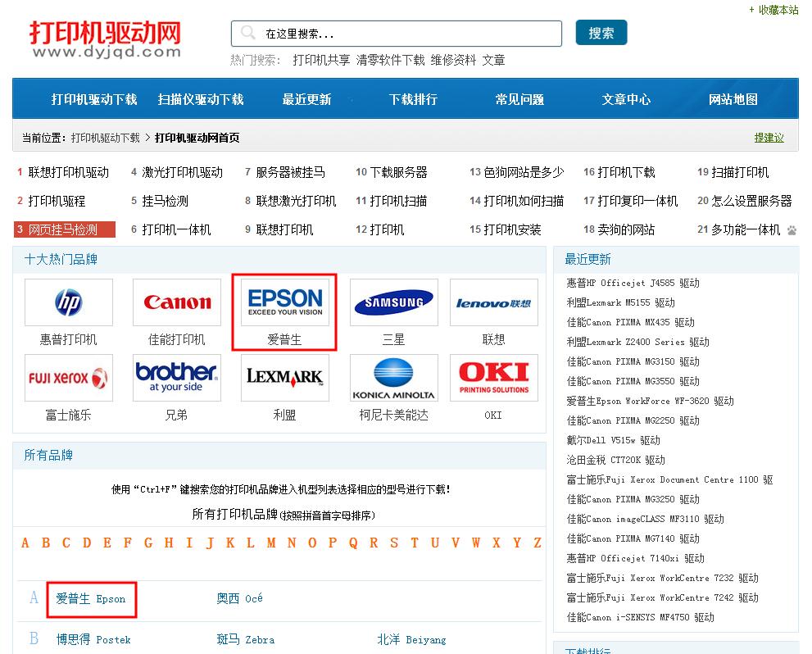This screenshot has width=812, height=654.
Task: Click the 打印机驱动网 site logo
Action: point(106,39)
